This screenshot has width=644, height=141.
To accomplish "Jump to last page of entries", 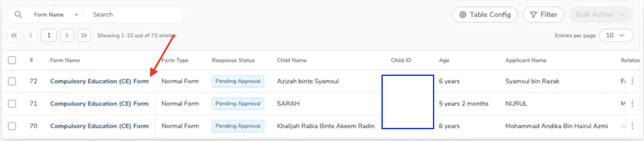I will [x=84, y=36].
